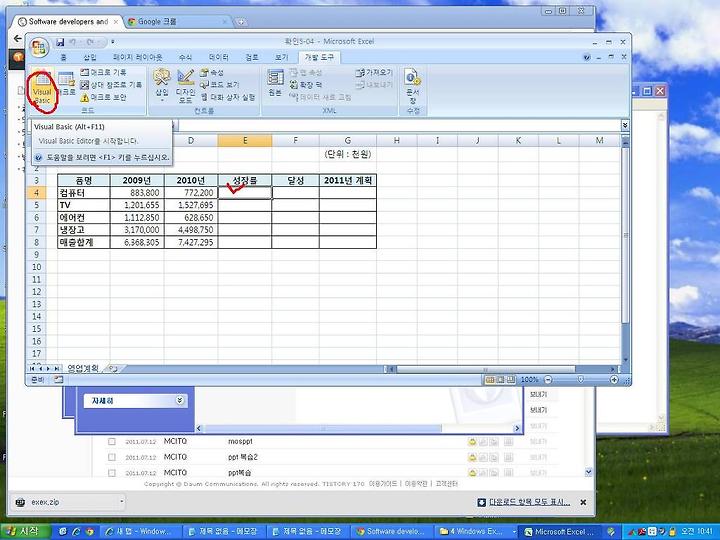Click the Excel Help question mark icon

pyautogui.click(x=586, y=57)
